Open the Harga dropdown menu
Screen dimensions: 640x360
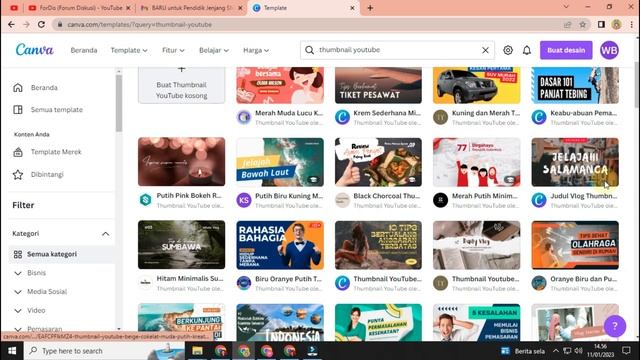point(256,50)
